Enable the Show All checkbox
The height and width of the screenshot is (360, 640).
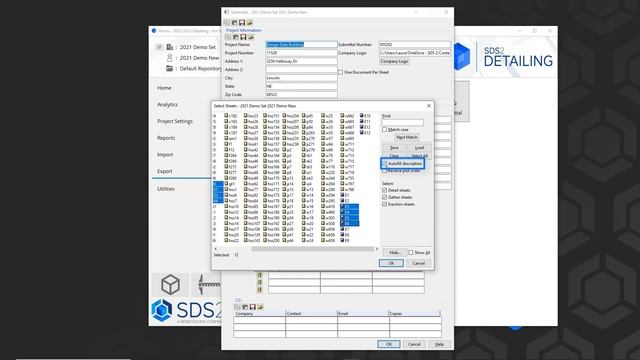(411, 253)
